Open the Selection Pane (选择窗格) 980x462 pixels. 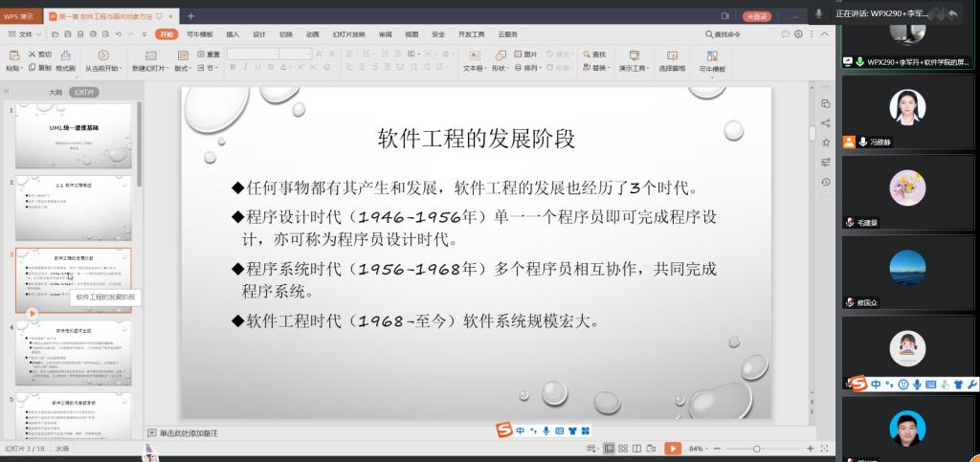pos(672,61)
